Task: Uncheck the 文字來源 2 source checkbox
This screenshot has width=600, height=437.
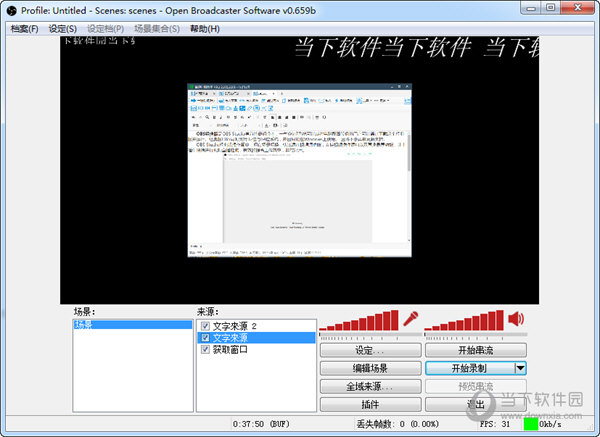Action: [205, 326]
